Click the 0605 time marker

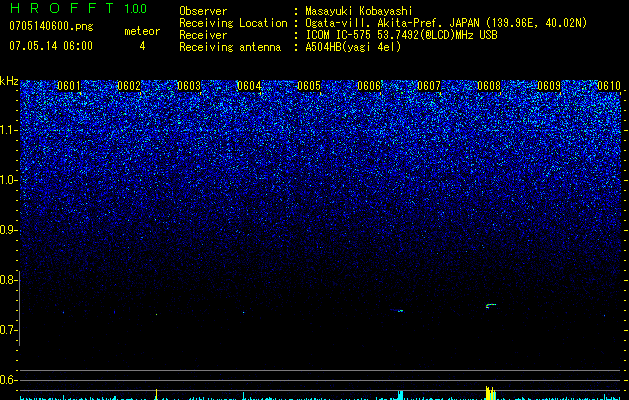309,86
